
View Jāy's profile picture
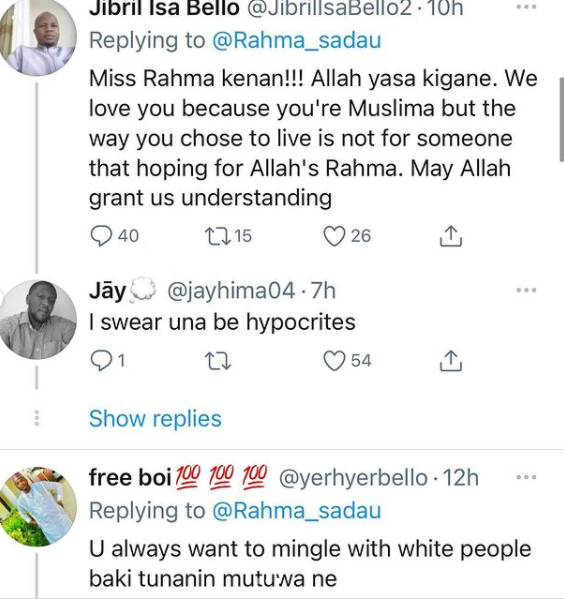38,320
